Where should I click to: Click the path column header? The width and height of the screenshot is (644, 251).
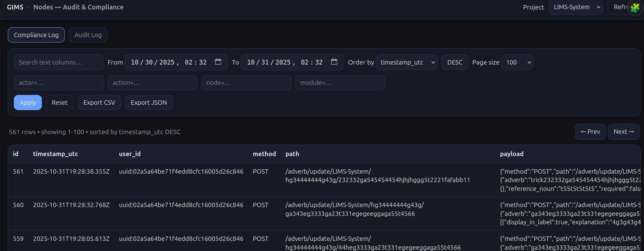coord(292,154)
